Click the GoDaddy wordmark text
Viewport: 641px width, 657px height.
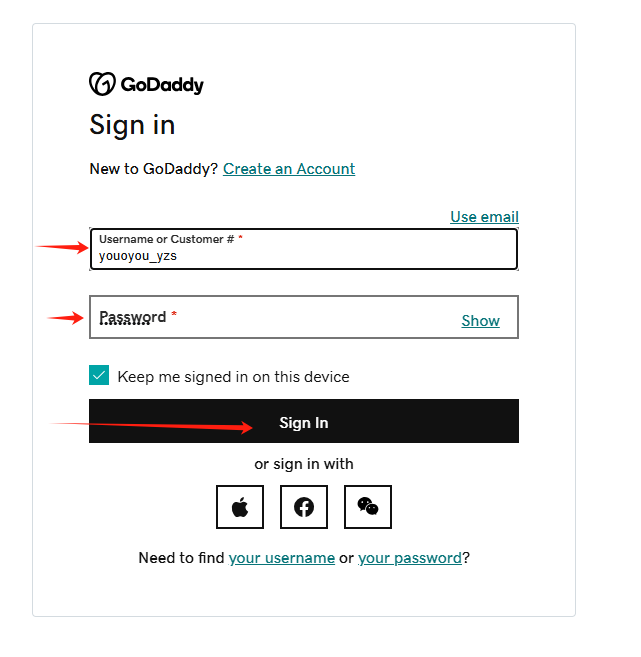click(x=163, y=85)
